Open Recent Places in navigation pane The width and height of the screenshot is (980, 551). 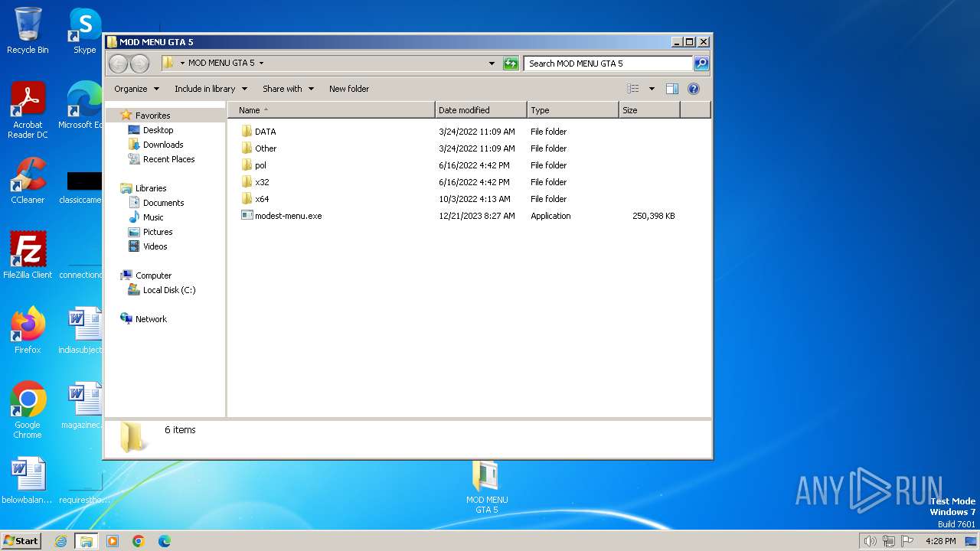[x=168, y=159]
